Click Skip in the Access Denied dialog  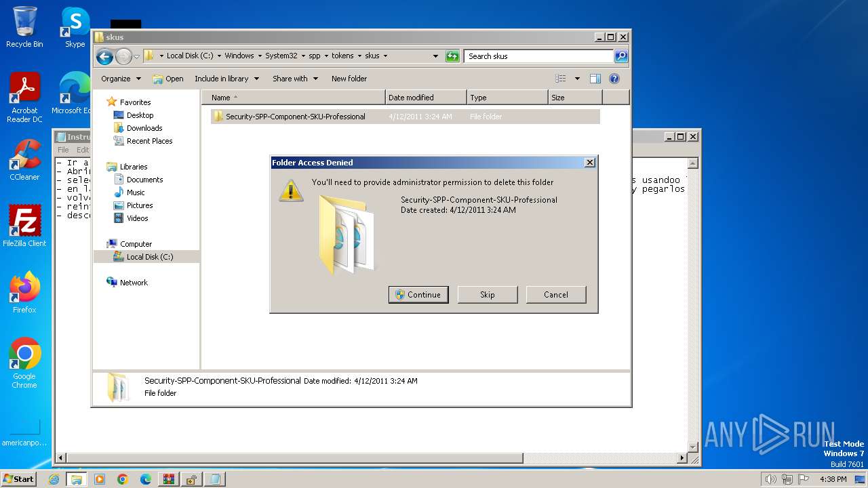[x=488, y=295]
